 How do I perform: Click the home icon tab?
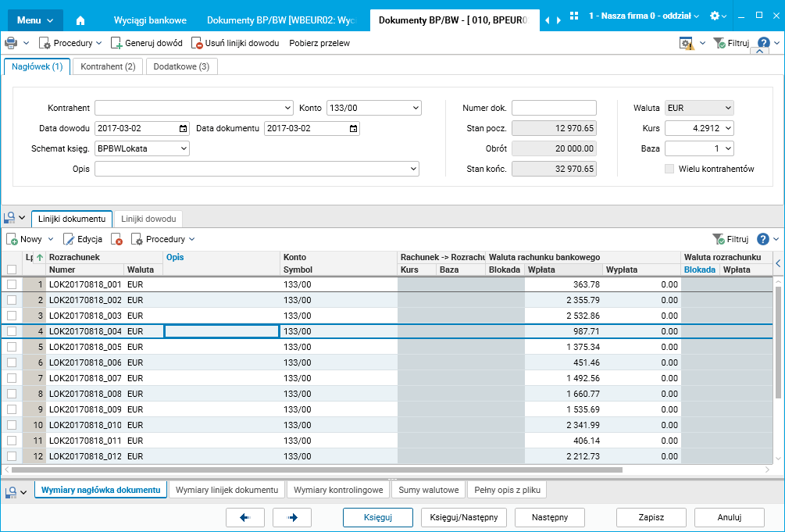pyautogui.click(x=80, y=20)
